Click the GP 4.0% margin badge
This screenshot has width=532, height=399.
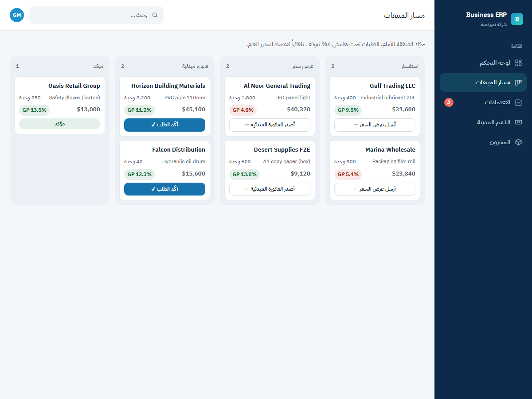pos(243,110)
